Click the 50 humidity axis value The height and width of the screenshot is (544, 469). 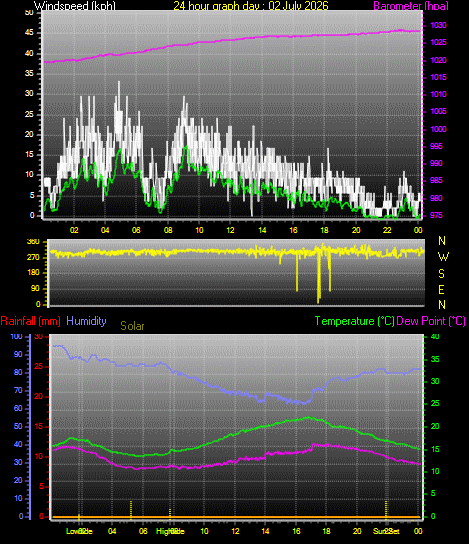18,426
